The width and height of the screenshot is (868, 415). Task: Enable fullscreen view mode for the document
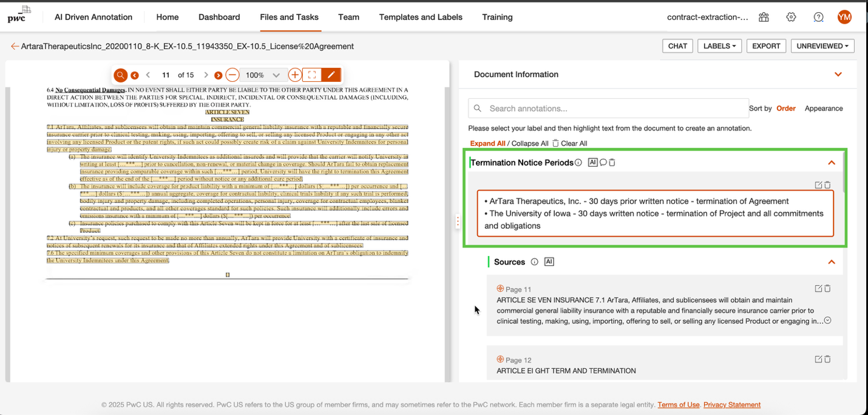[x=312, y=75]
